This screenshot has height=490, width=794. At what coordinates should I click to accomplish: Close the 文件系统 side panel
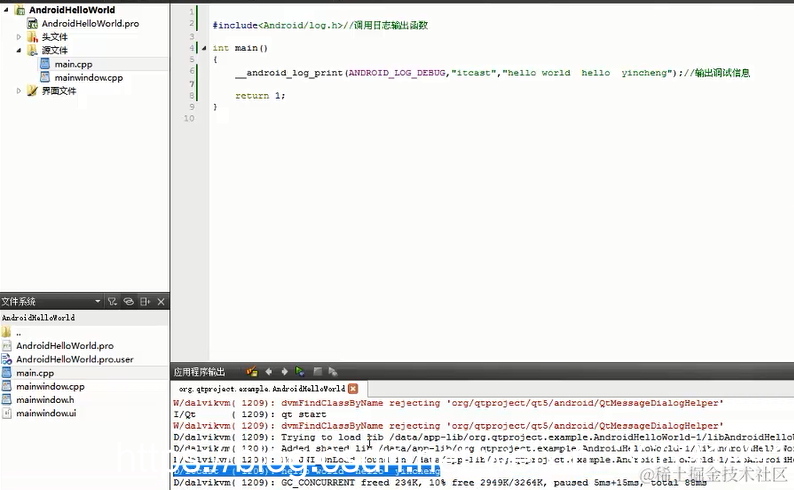click(x=161, y=302)
